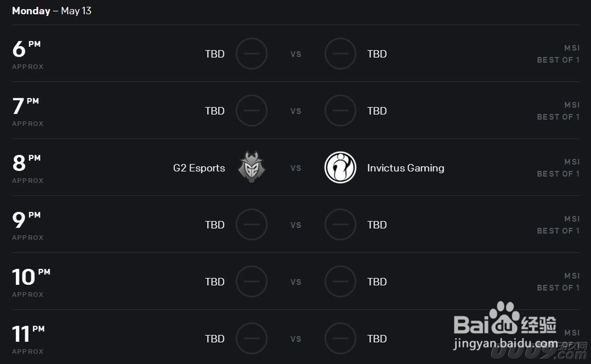Click the right TBD placeholder icon in the 11 PM match
This screenshot has width=591, height=364.
tap(340, 339)
